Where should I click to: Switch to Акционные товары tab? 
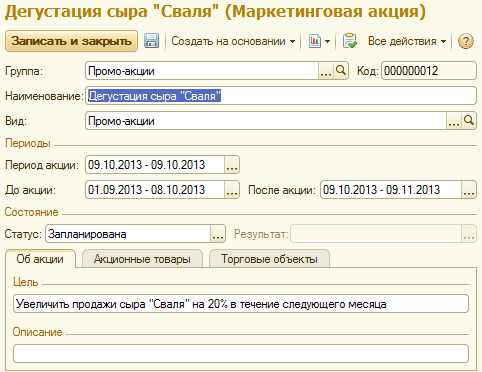[x=142, y=259]
